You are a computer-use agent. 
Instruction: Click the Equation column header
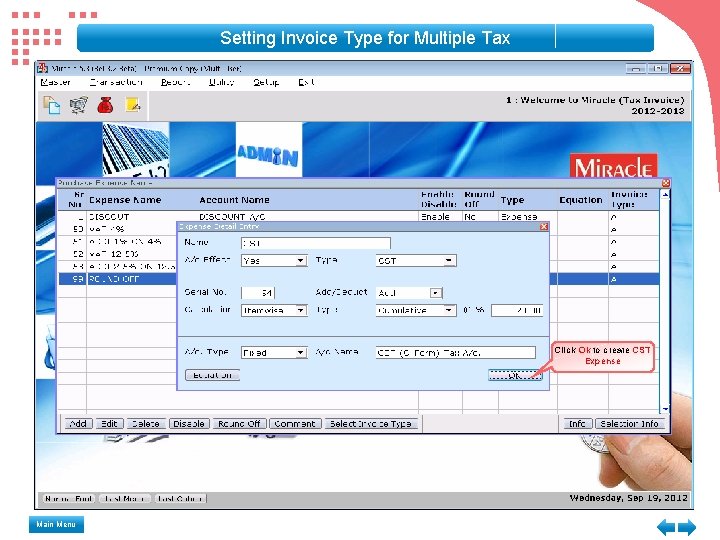(580, 200)
